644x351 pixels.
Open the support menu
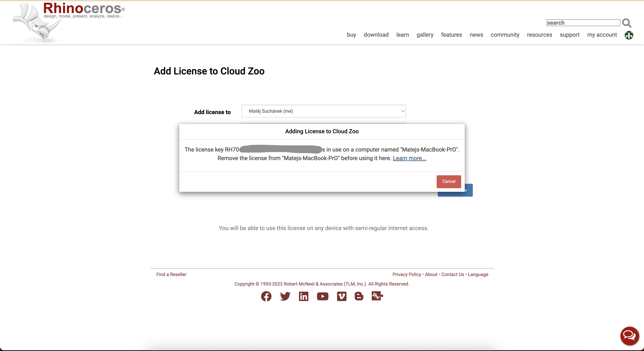click(570, 35)
